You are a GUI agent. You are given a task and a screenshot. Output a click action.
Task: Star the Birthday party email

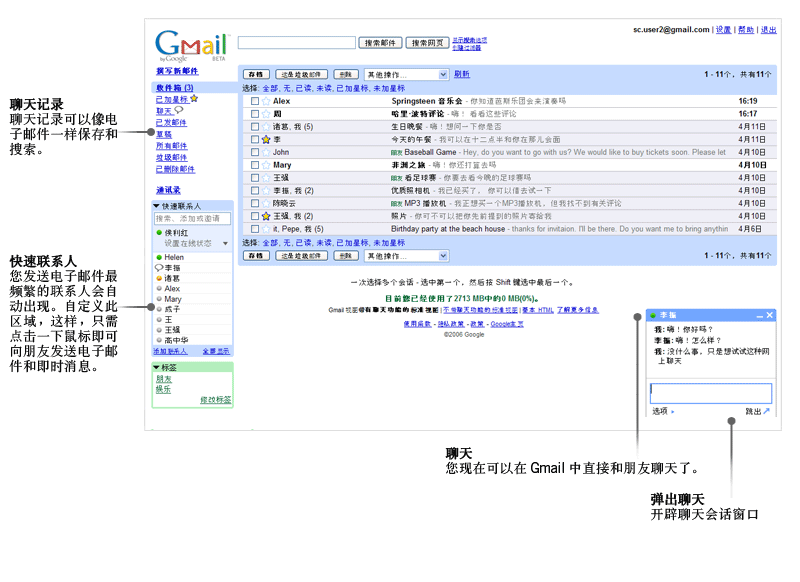tap(266, 229)
